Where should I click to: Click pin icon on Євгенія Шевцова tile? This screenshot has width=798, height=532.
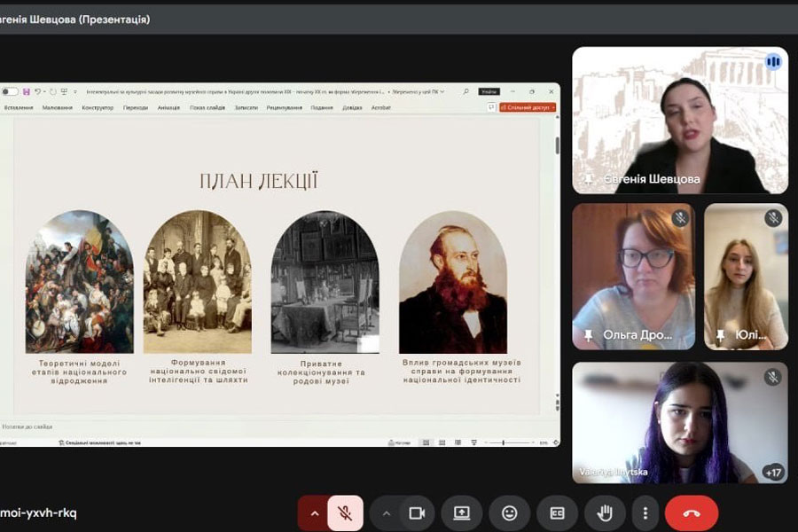(588, 179)
